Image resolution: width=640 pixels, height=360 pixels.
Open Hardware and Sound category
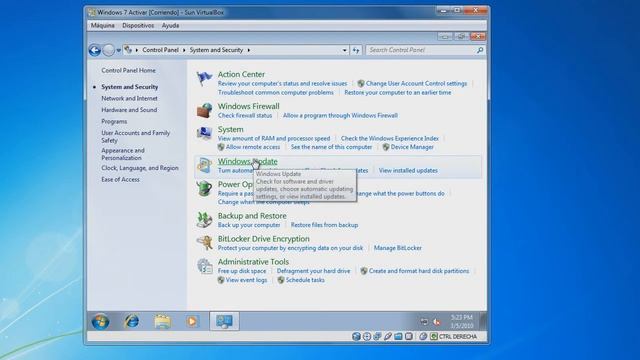coord(129,110)
